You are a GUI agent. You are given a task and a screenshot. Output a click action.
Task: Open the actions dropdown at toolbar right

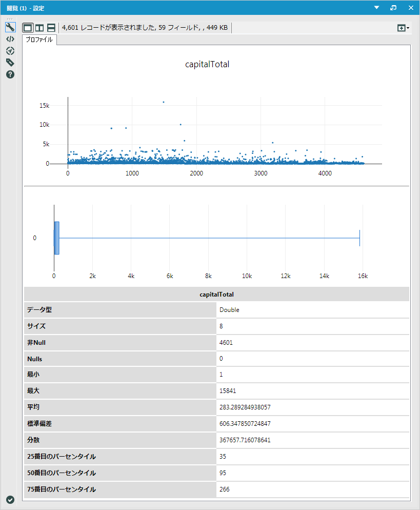(403, 28)
